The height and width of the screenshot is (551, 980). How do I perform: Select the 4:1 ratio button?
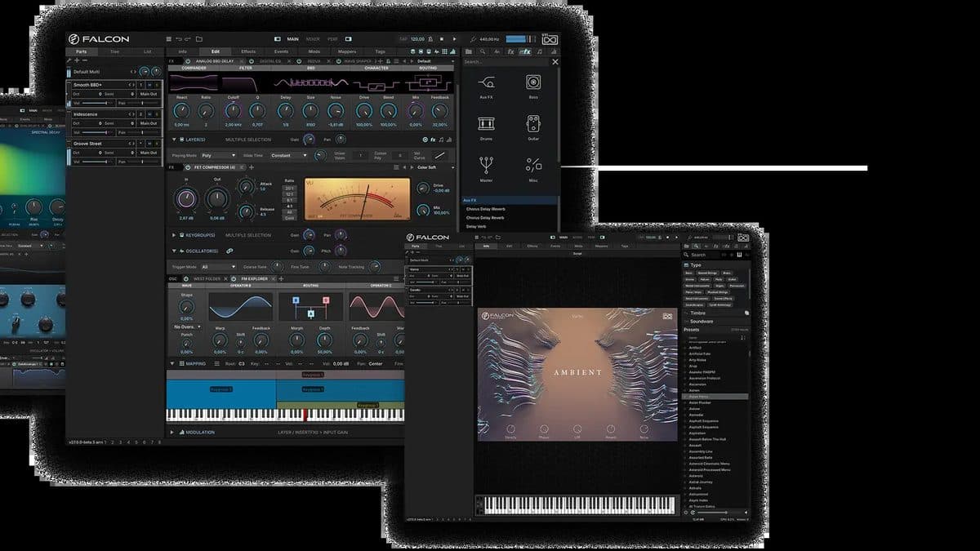289,206
